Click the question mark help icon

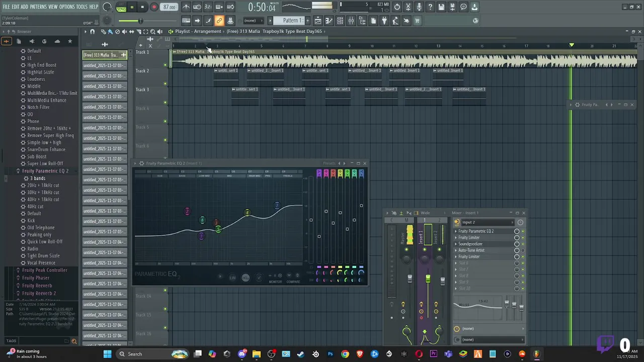(x=430, y=7)
